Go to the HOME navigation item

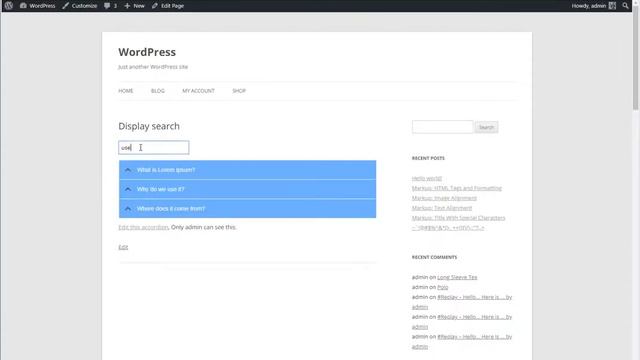pos(126,91)
